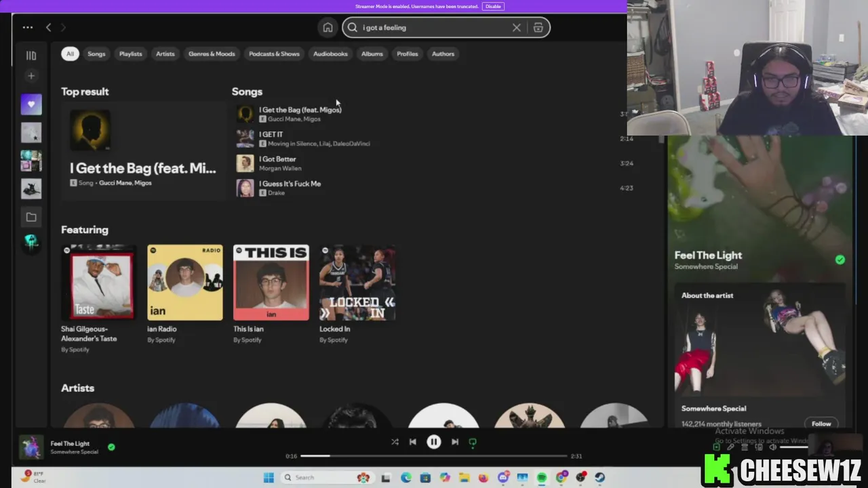Select the All filter chip
Screen dimensions: 868x488
pyautogui.click(x=70, y=54)
